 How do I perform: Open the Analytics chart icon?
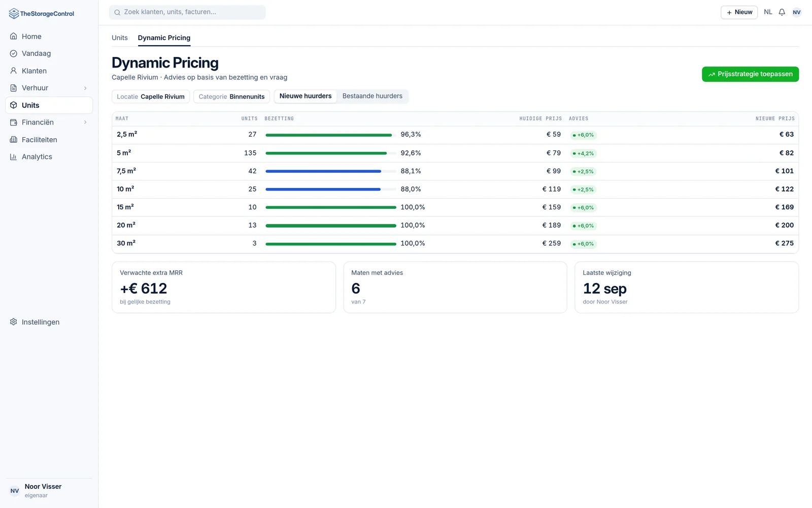14,157
